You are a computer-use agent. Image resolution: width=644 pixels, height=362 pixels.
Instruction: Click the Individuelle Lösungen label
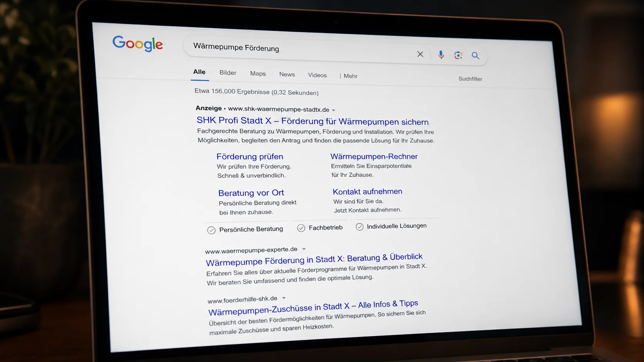tap(397, 226)
